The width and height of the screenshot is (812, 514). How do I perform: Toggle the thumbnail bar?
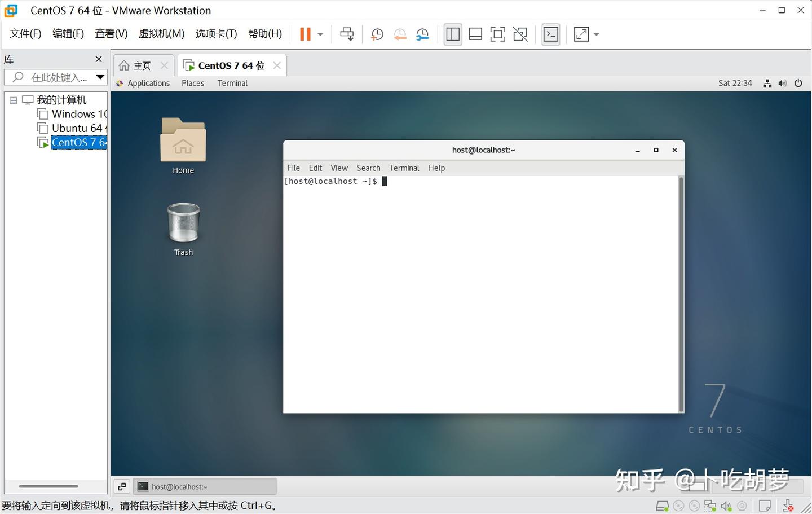click(x=475, y=34)
